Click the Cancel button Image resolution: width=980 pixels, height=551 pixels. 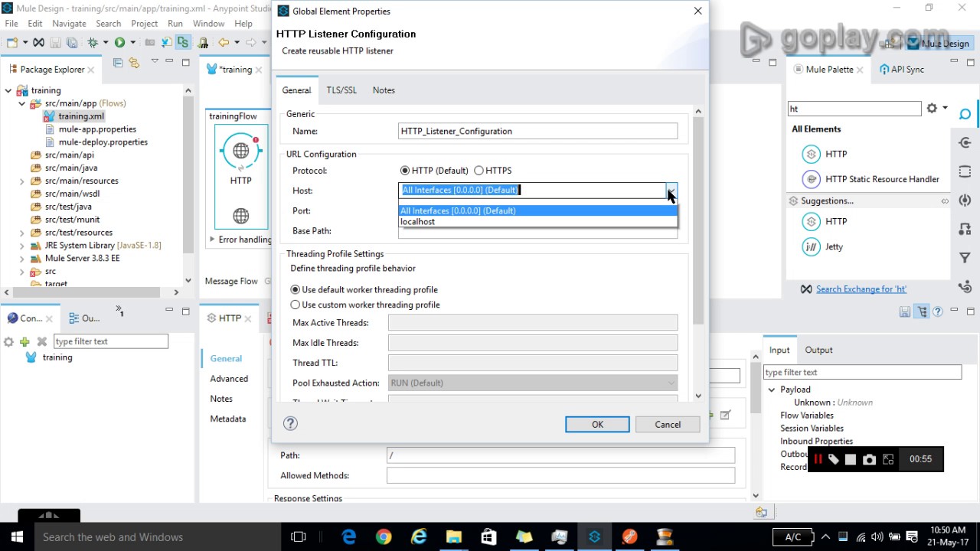668,425
